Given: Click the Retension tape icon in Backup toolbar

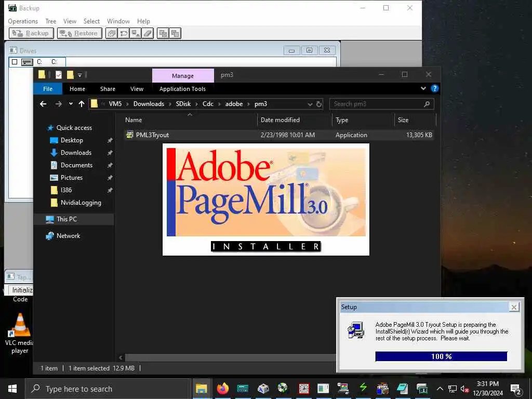Looking at the screenshot, I should pyautogui.click(x=124, y=33).
